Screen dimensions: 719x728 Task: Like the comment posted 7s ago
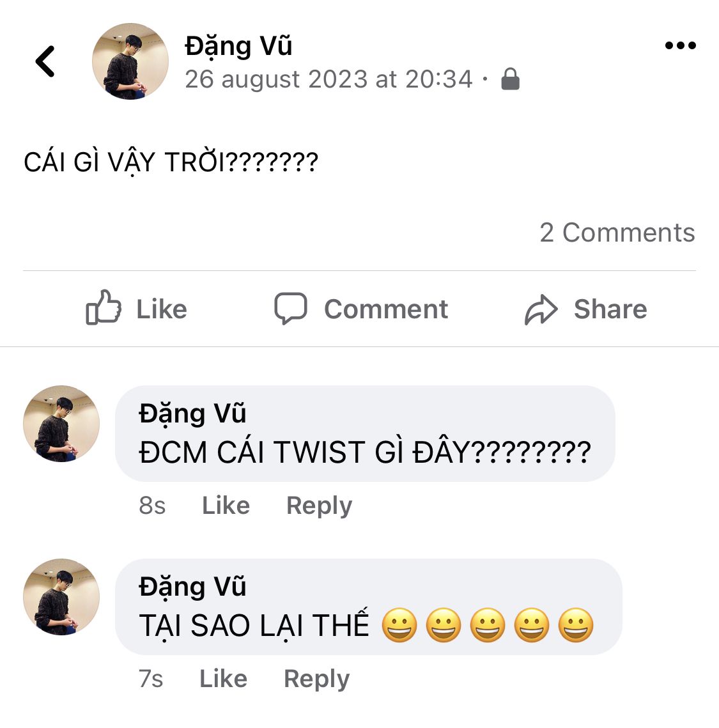coord(223,679)
